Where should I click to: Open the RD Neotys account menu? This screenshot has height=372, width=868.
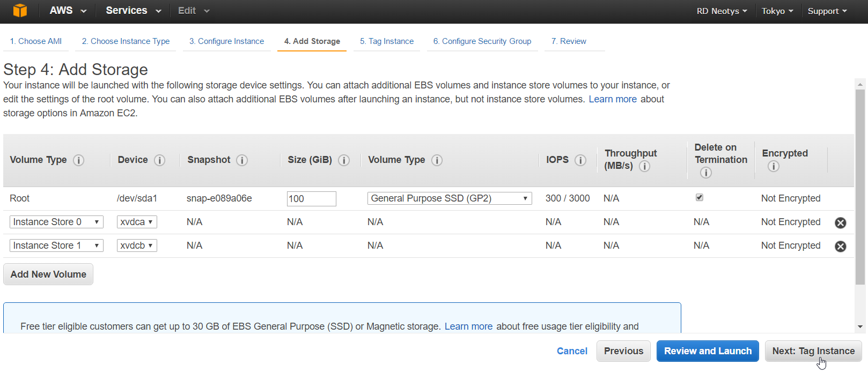point(722,11)
